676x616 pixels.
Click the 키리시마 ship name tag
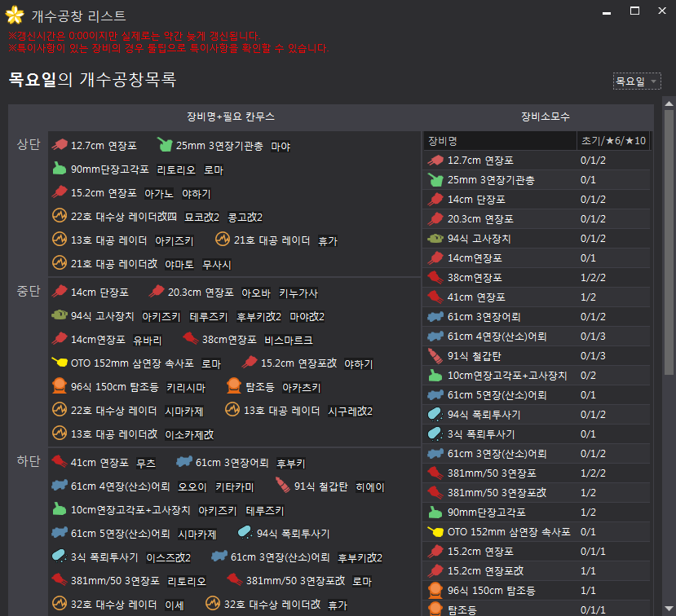coord(185,388)
